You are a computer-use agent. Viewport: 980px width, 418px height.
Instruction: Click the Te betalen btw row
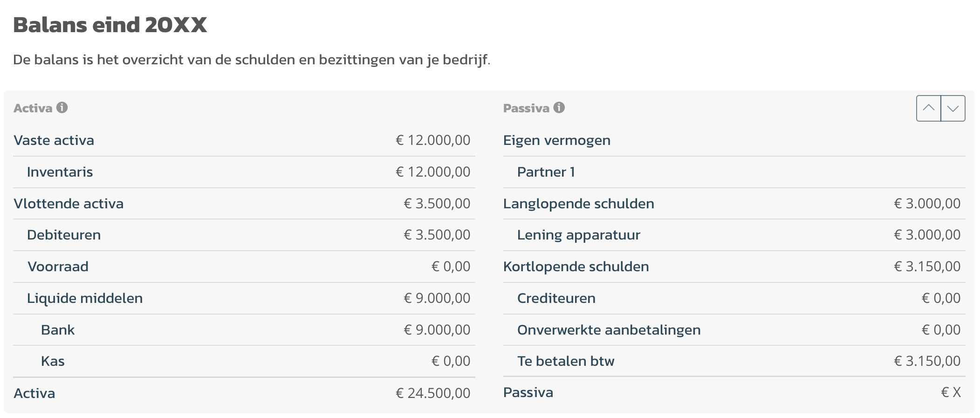(x=734, y=361)
